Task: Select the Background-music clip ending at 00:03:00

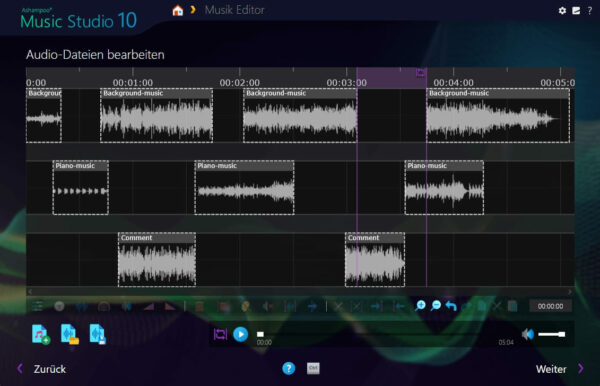Action: click(300, 116)
